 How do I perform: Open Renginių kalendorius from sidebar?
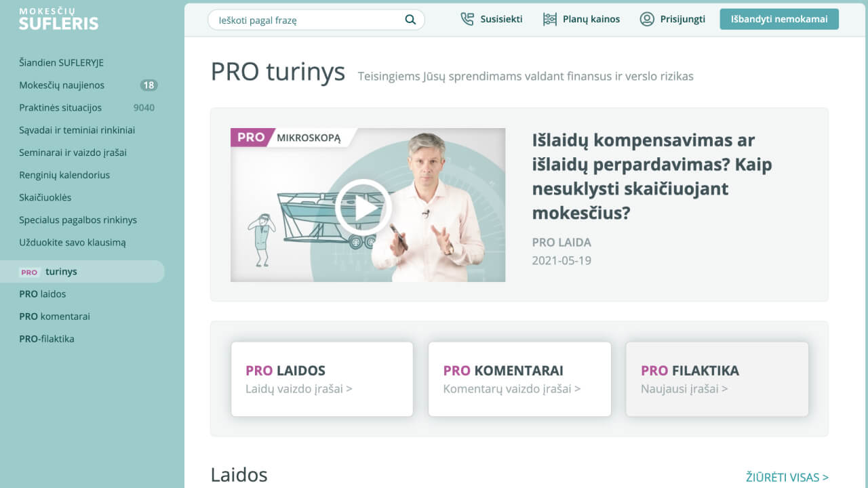64,175
